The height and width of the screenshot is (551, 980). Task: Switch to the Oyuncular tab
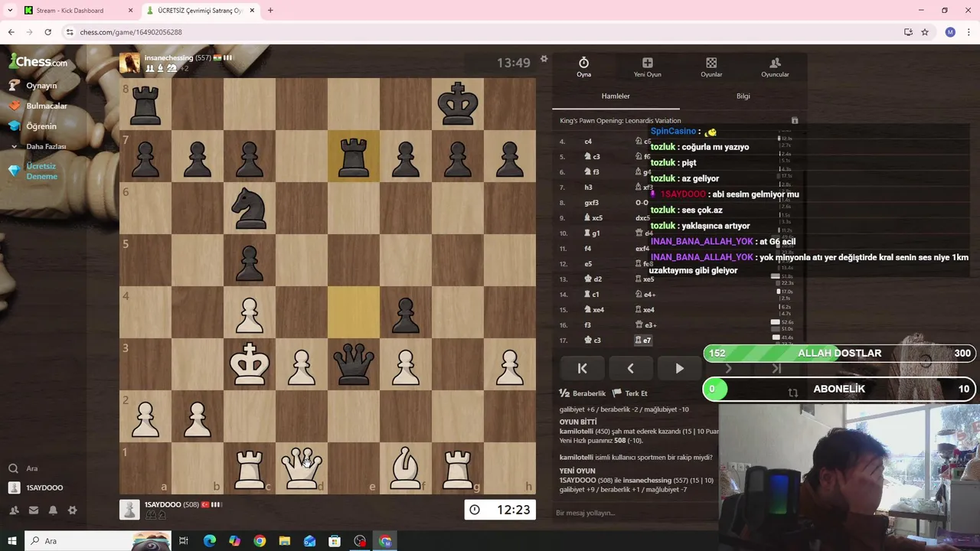(x=775, y=67)
